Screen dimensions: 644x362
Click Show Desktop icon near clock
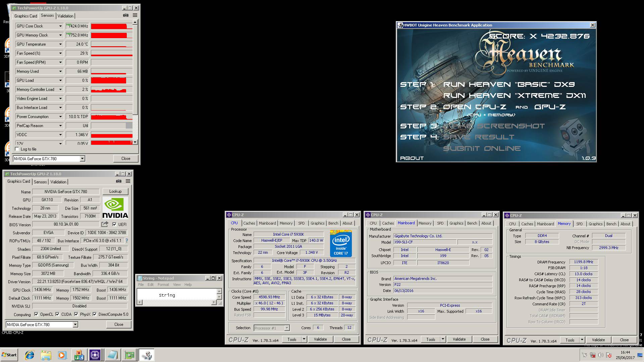click(x=640, y=355)
